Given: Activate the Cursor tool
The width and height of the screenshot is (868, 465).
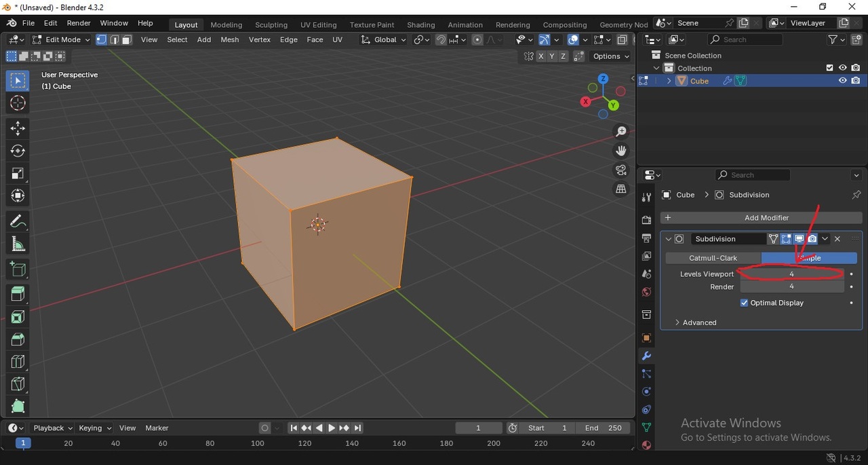Looking at the screenshot, I should point(18,103).
